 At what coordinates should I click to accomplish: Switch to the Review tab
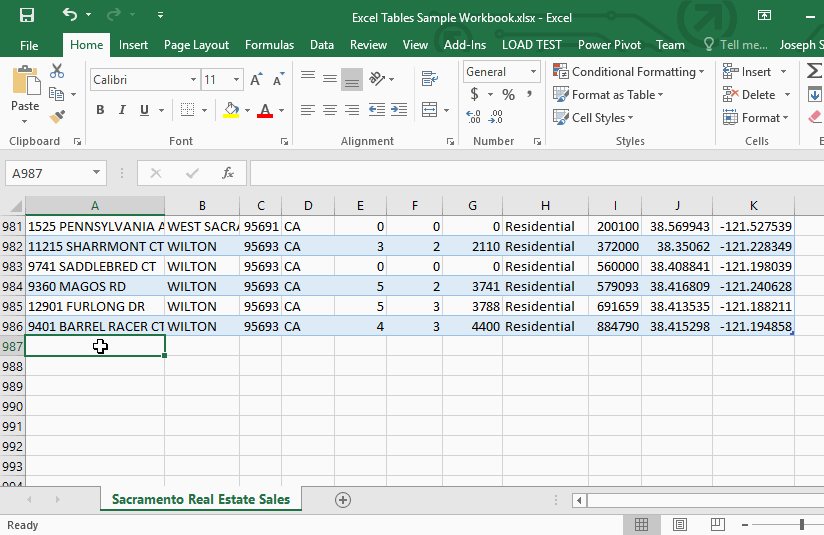point(368,45)
